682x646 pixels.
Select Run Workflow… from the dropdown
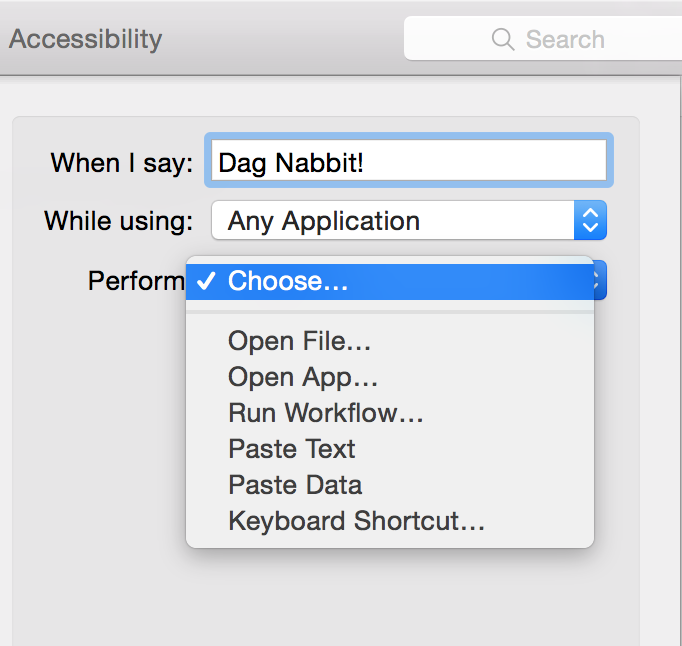[325, 413]
